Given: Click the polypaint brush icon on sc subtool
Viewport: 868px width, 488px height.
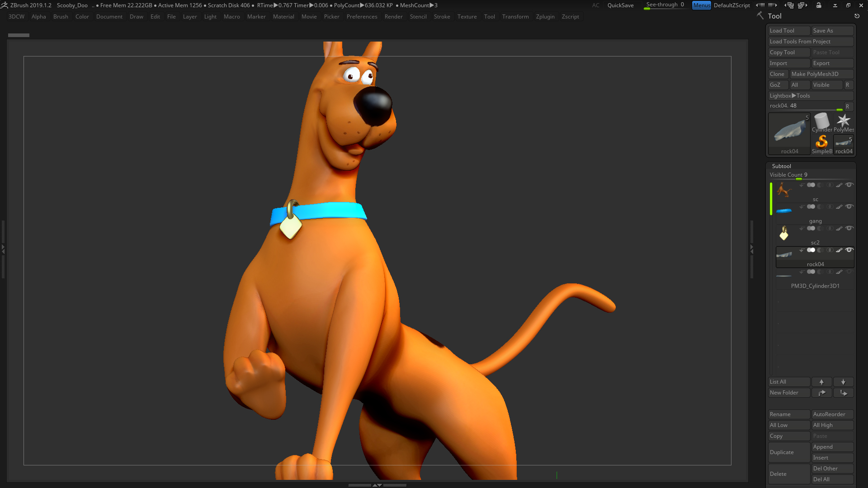Looking at the screenshot, I should pyautogui.click(x=839, y=185).
